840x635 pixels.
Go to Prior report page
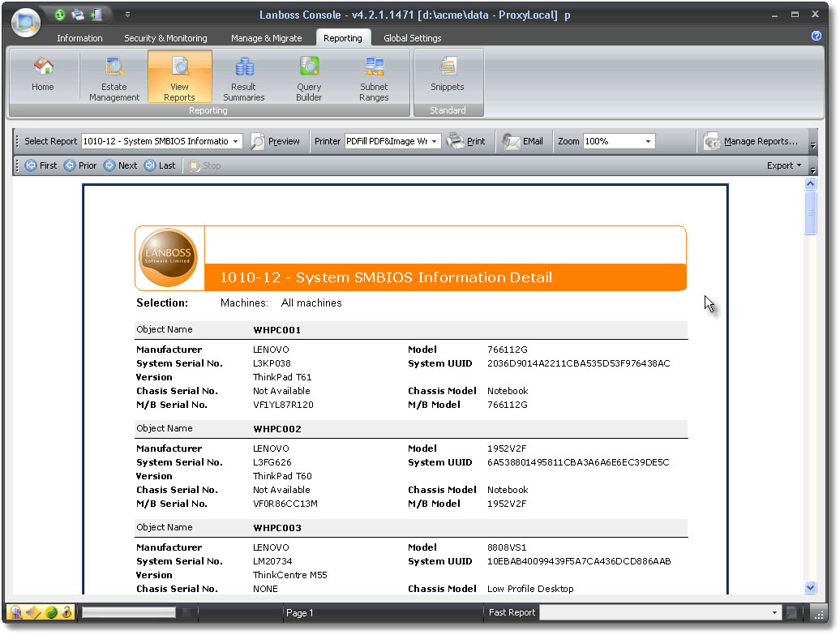pos(81,165)
